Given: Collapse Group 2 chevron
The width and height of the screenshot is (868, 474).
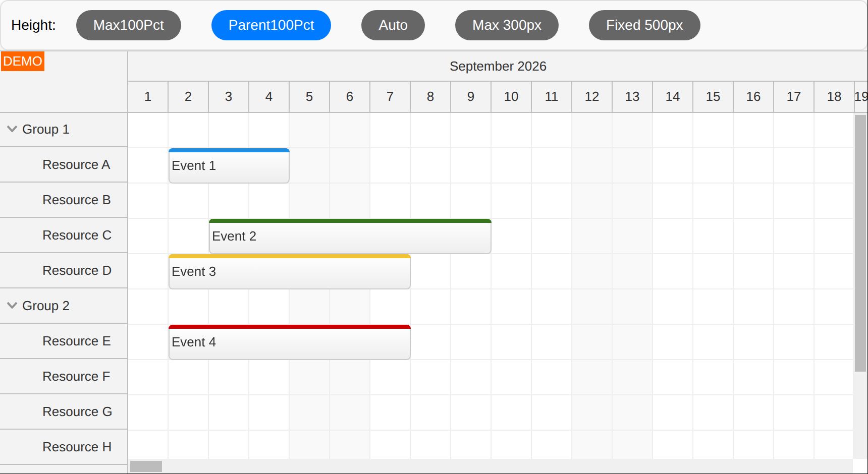Looking at the screenshot, I should 12,306.
